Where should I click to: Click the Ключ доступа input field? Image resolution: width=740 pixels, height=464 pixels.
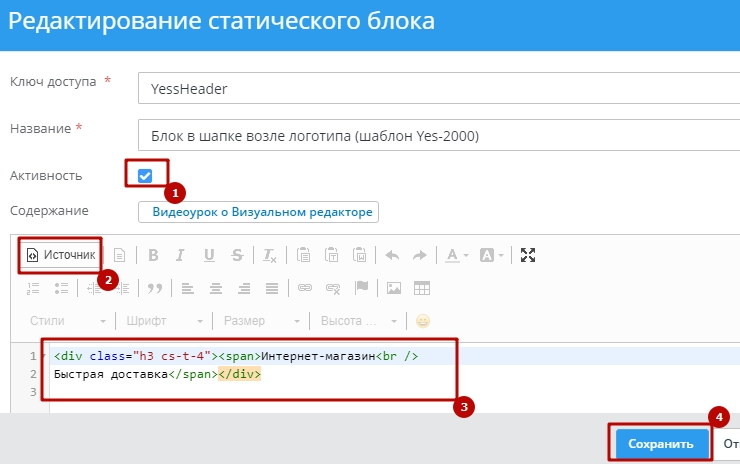(x=438, y=88)
